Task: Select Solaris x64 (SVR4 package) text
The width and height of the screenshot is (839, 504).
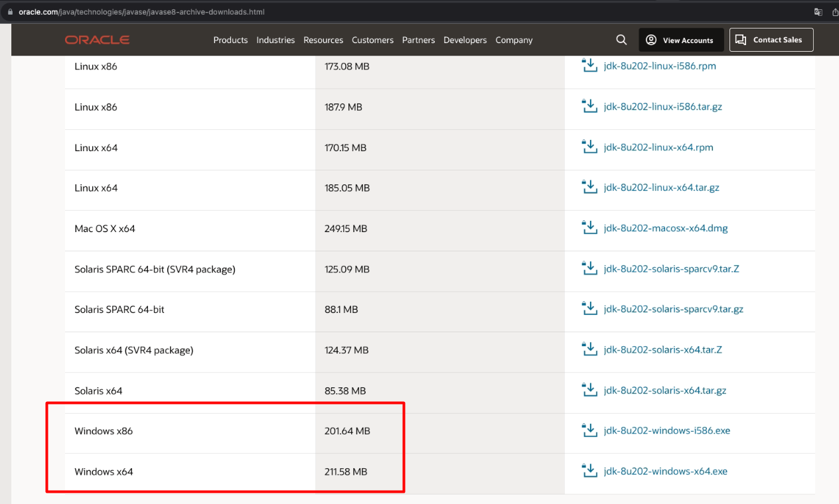Action: (x=133, y=350)
